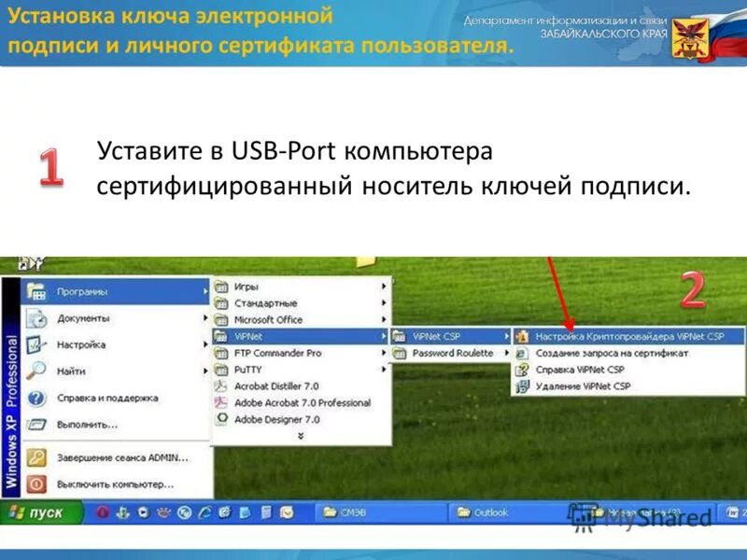747x560 pixels.
Task: Open the Игры program group
Action: point(301,287)
